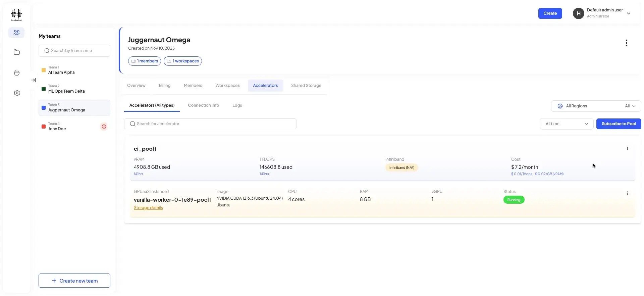The height and width of the screenshot is (296, 644).
Task: Click the 8 GB RAM value
Action: pyautogui.click(x=365, y=199)
